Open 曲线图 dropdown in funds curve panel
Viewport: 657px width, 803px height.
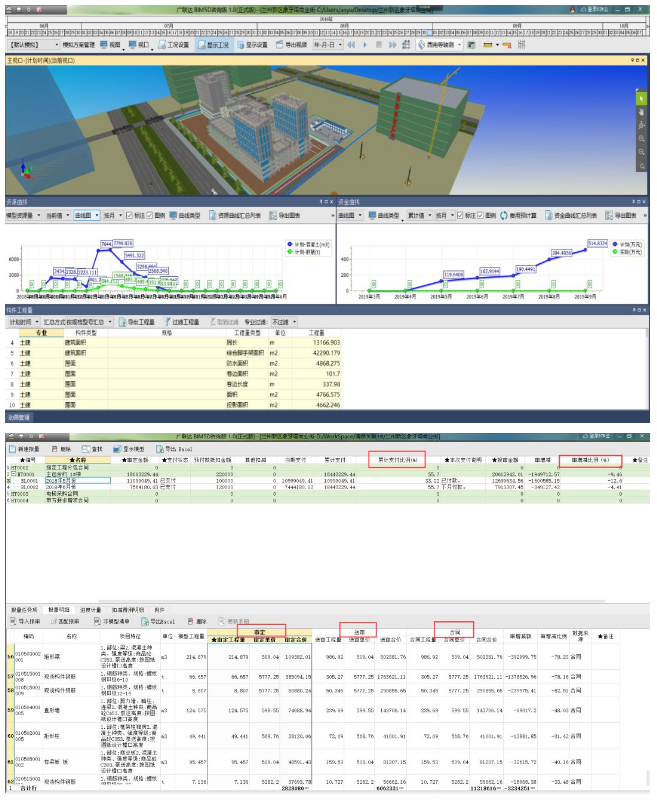click(x=350, y=216)
